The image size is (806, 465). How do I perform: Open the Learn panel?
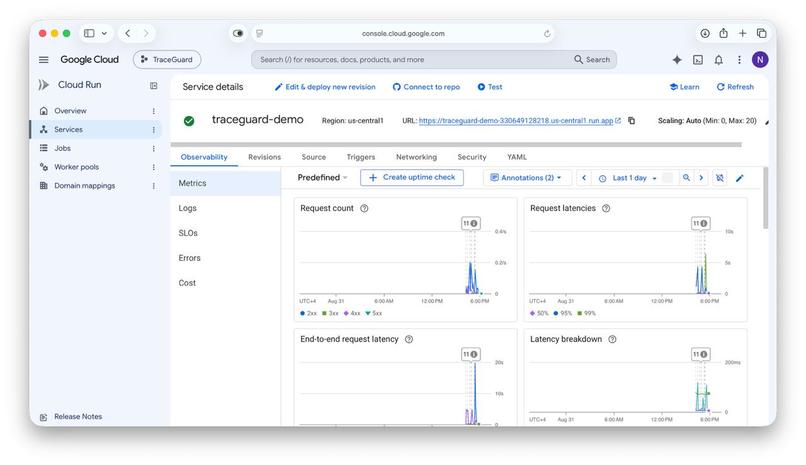click(684, 87)
